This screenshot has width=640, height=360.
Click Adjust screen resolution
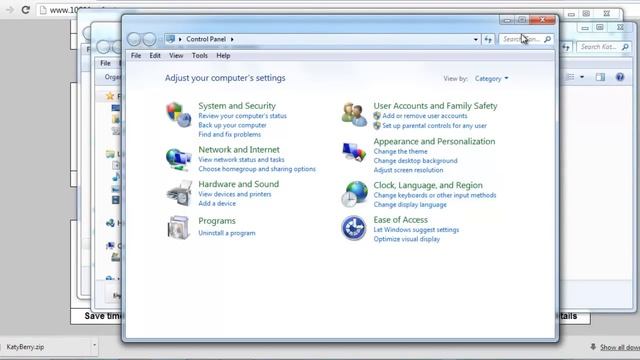[x=408, y=170]
